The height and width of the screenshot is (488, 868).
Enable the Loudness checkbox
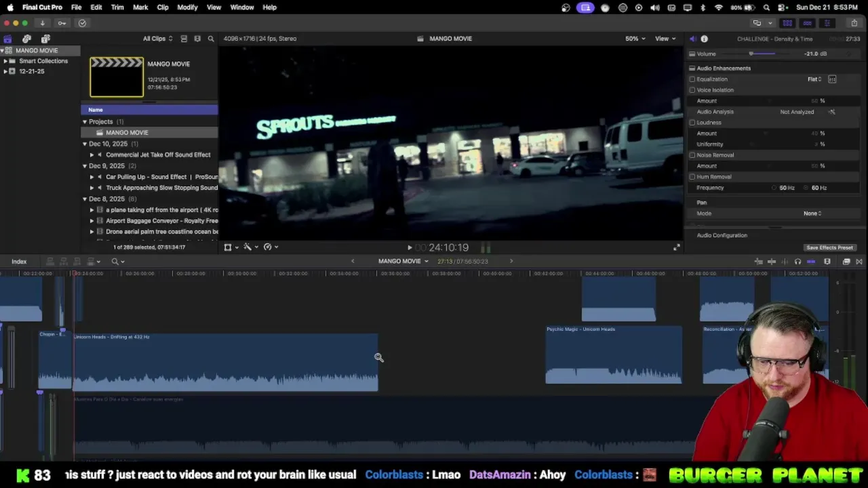692,123
